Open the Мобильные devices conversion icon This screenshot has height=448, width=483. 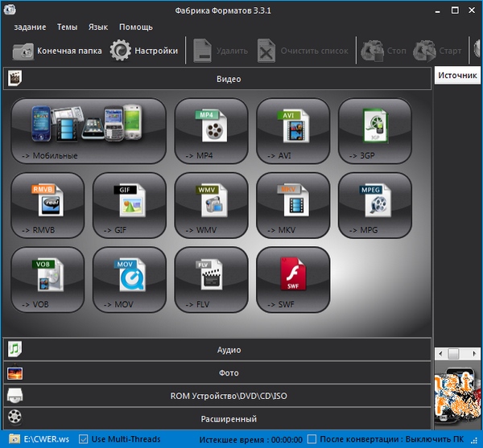pos(89,131)
